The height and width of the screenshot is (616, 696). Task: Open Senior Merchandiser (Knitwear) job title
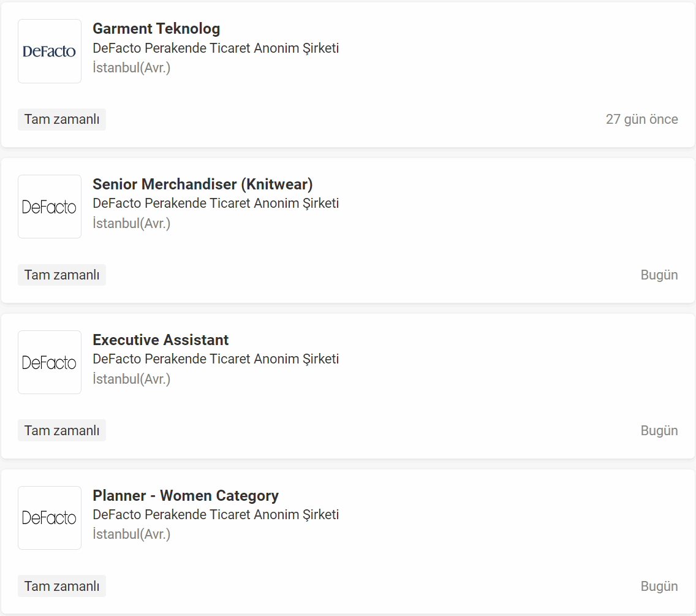(202, 184)
